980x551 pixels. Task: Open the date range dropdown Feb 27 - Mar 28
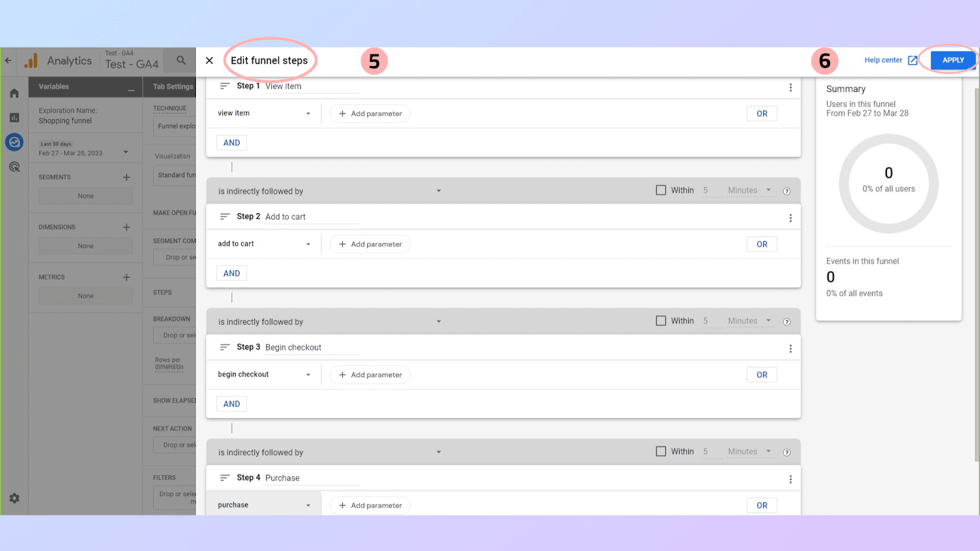click(x=85, y=149)
